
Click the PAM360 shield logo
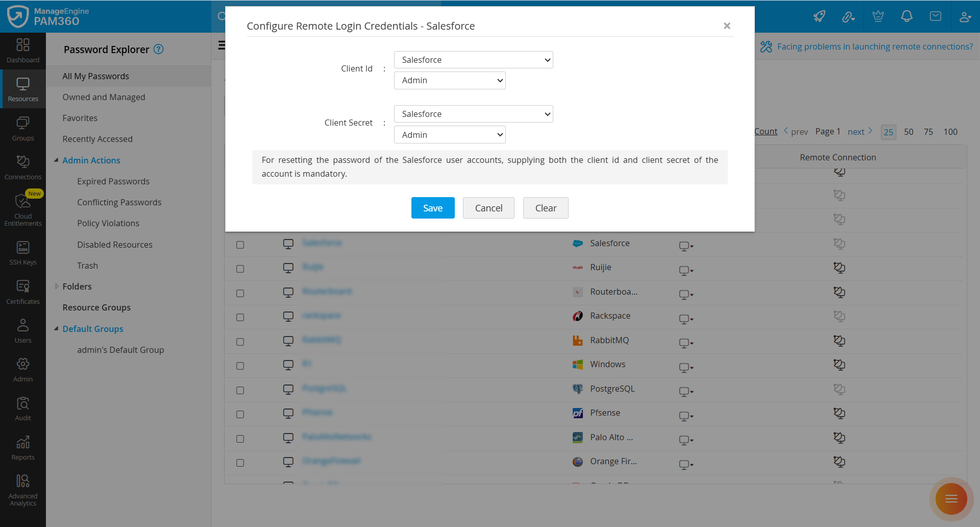[x=18, y=16]
